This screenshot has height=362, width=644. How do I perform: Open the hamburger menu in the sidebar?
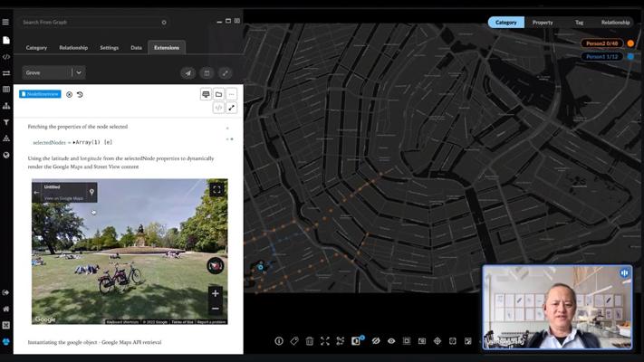pyautogui.click(x=5, y=22)
